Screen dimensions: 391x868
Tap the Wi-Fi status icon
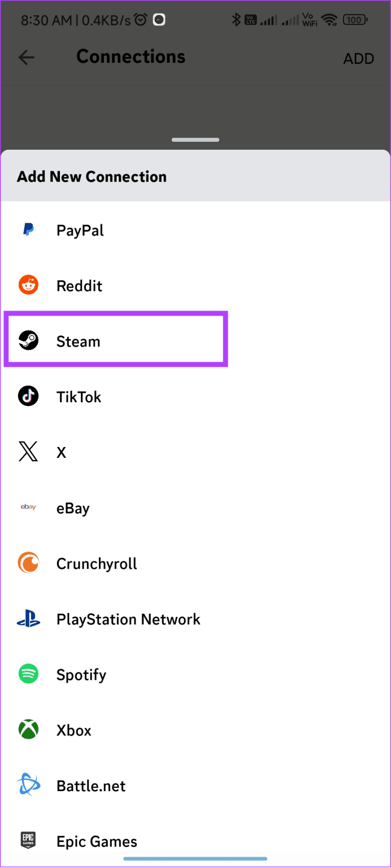click(x=330, y=20)
